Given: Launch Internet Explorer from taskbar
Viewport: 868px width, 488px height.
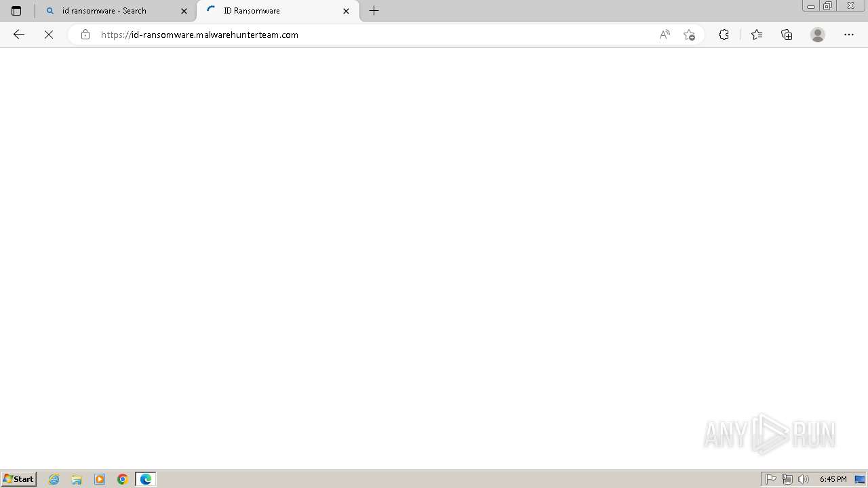Looking at the screenshot, I should tap(54, 479).
